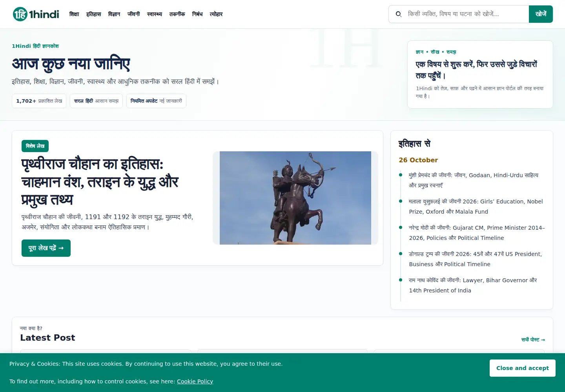565x392 pixels.
Task: Open the Prithviraj Chauhan statue image
Action: [295, 198]
